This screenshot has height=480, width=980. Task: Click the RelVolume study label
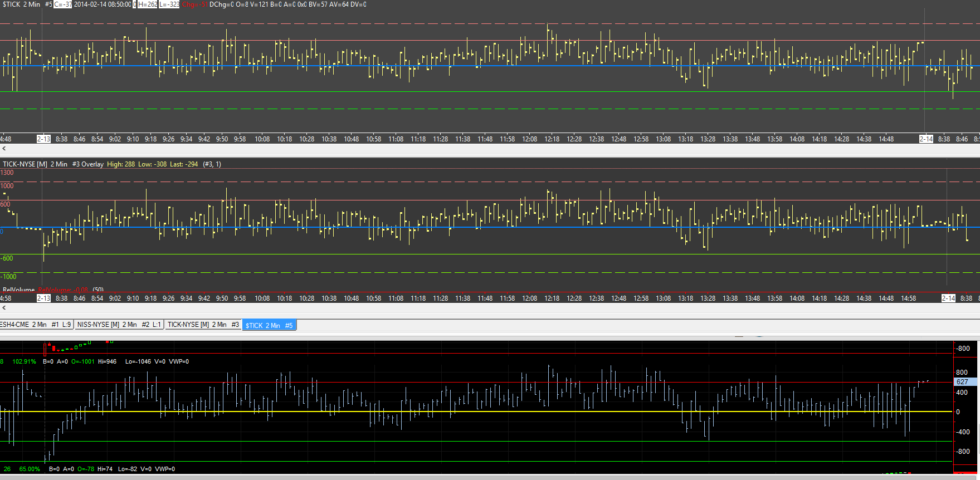point(18,290)
